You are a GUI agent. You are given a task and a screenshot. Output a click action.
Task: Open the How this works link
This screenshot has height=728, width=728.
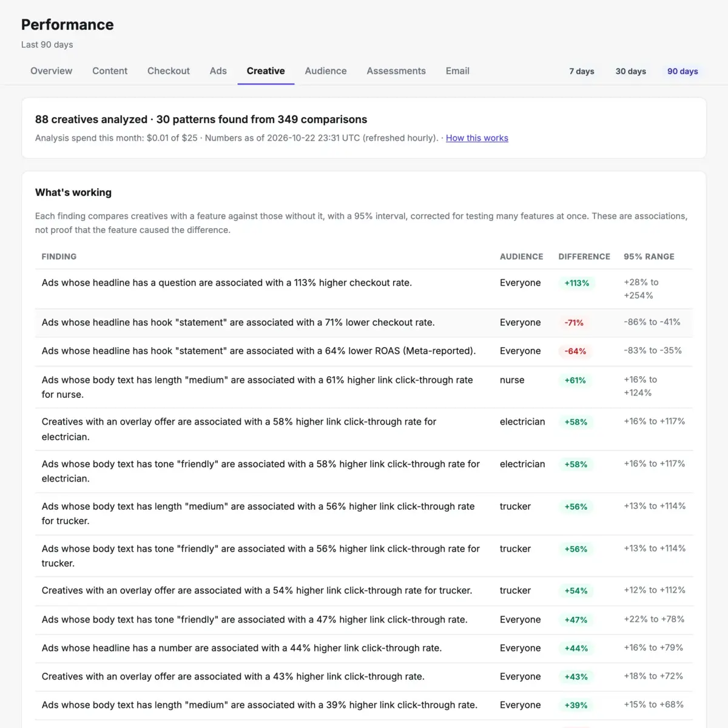[x=477, y=138]
